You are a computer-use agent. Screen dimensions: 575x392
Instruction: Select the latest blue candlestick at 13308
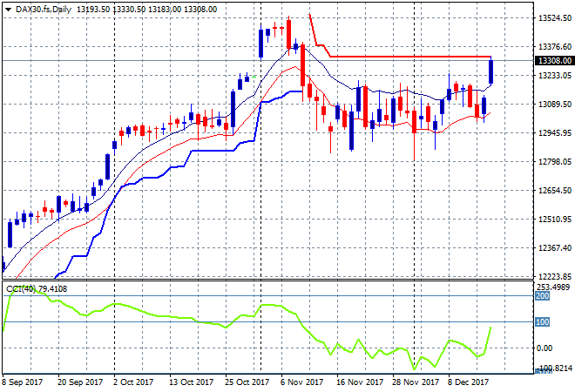[x=491, y=71]
